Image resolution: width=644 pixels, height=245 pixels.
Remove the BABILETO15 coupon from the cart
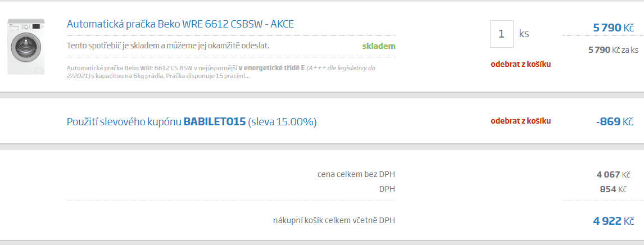[520, 121]
